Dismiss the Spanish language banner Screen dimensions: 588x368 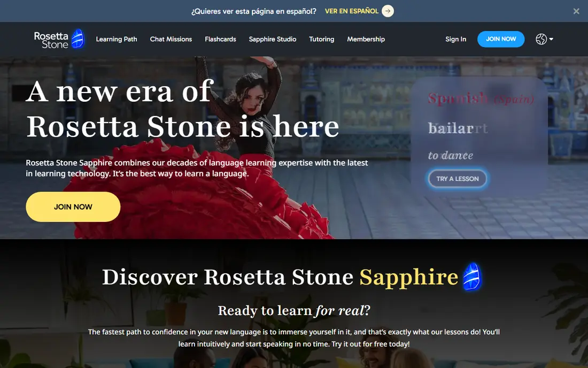(576, 11)
